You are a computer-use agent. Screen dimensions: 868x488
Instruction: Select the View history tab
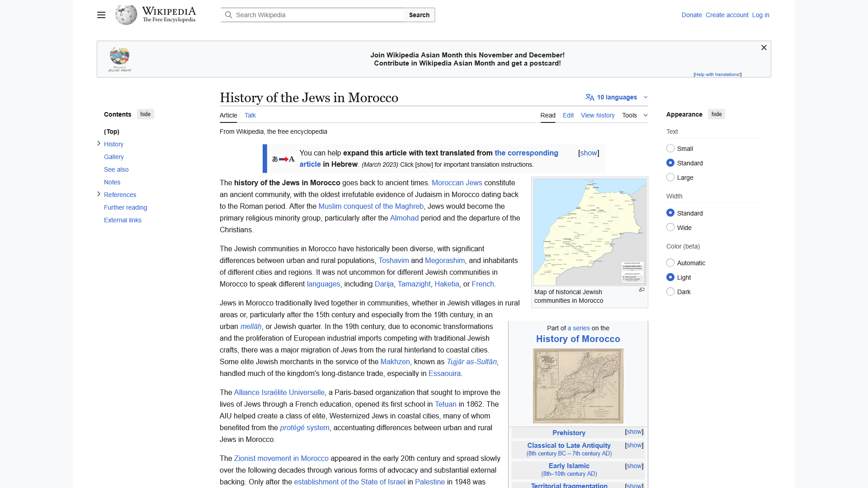click(597, 115)
